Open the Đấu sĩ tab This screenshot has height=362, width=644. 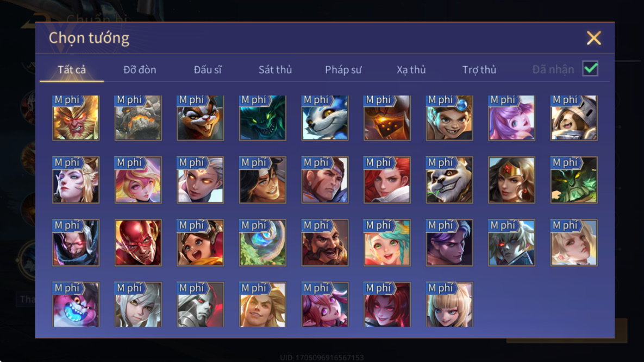pyautogui.click(x=208, y=69)
